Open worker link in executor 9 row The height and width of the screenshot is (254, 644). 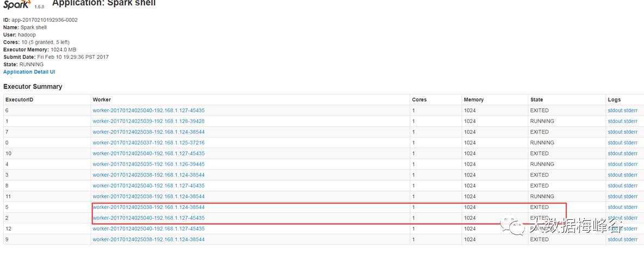149,239
